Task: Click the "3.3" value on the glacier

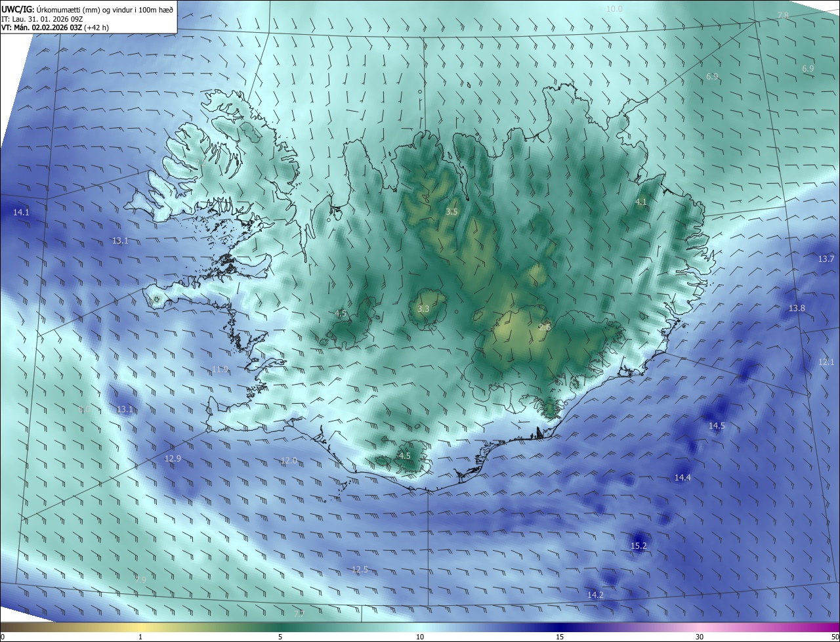Action: point(423,309)
